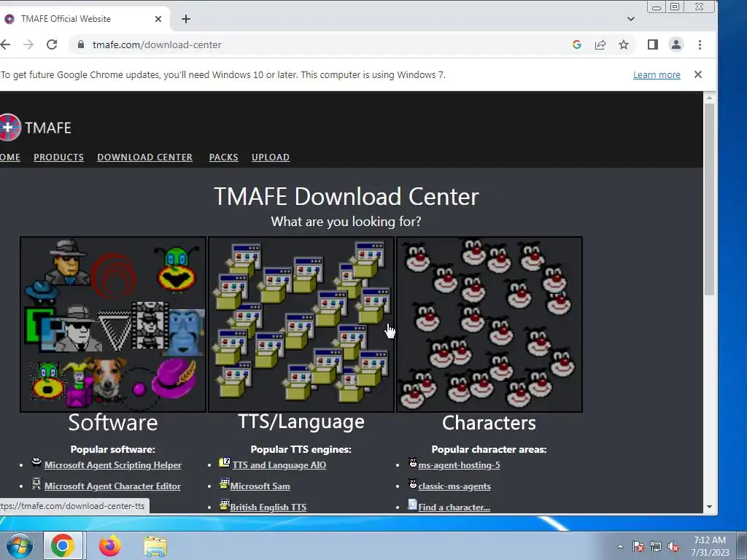Open the Find a character link

coord(454,507)
